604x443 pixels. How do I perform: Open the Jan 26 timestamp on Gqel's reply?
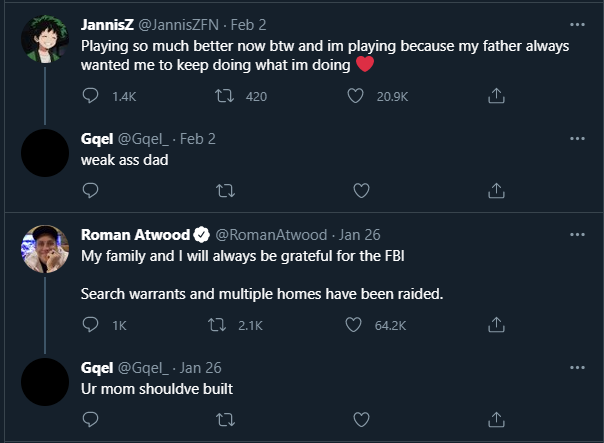pyautogui.click(x=203, y=367)
